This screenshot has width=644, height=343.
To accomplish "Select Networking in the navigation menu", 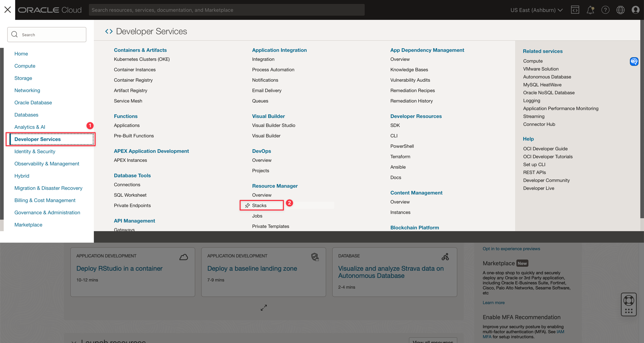I will 27,90.
